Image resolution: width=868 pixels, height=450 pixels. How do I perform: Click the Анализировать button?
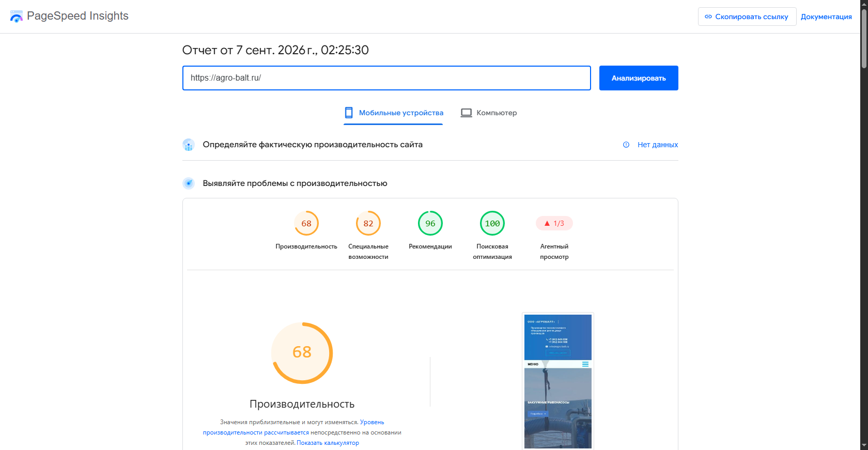pos(639,78)
